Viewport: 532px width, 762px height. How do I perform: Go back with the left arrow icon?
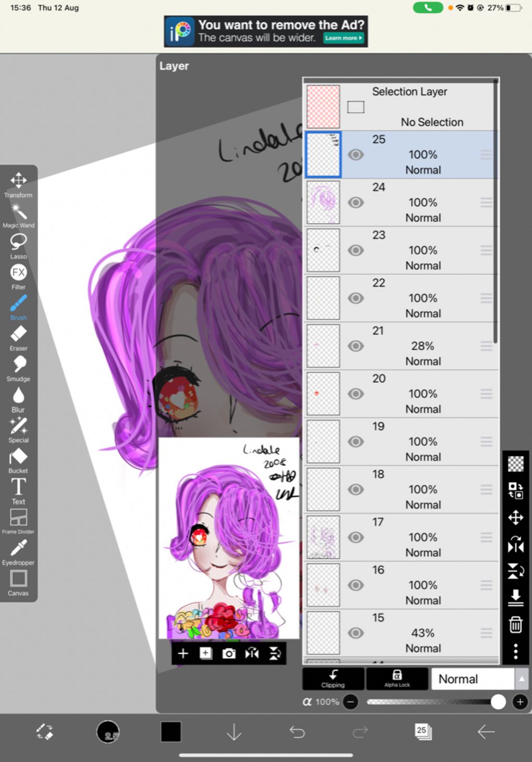coord(486,732)
